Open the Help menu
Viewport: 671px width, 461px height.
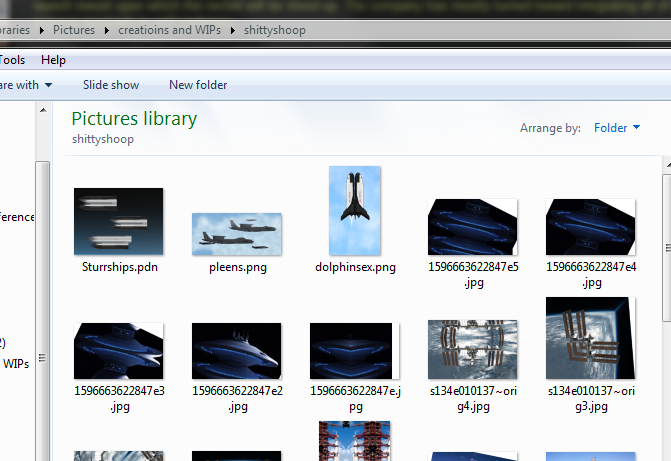(x=53, y=60)
